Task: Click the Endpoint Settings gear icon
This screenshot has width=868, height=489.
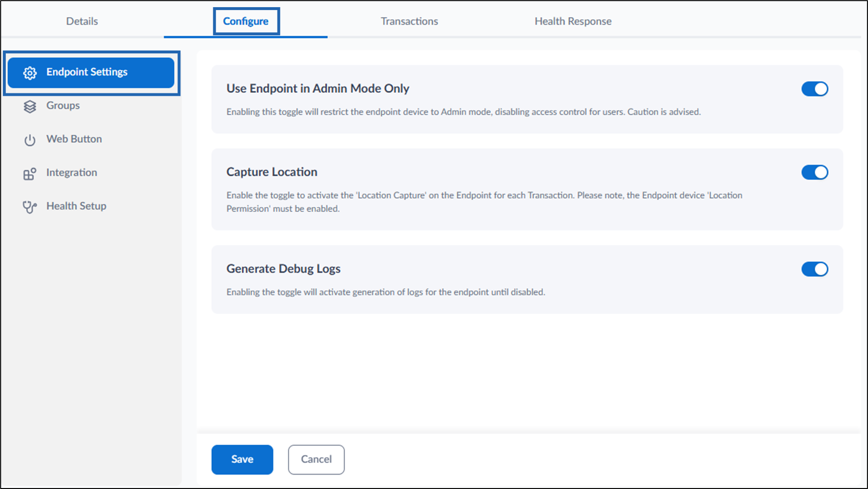Action: coord(30,73)
